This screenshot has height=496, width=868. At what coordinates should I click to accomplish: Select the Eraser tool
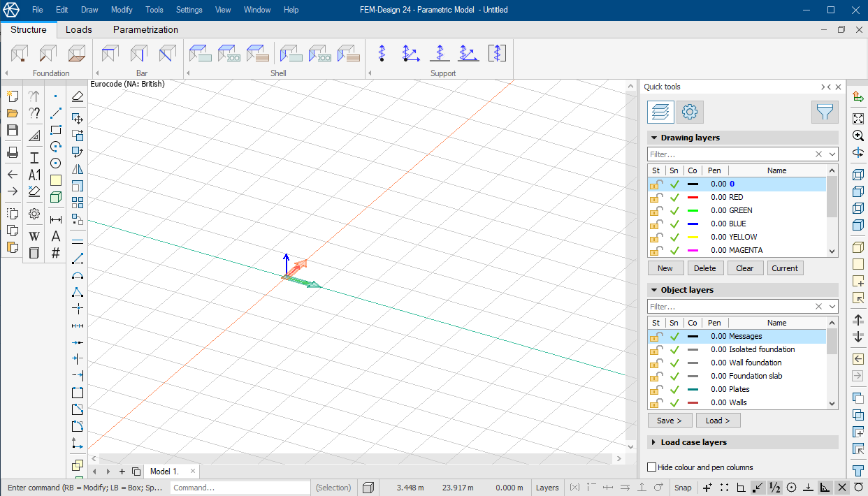[78, 96]
